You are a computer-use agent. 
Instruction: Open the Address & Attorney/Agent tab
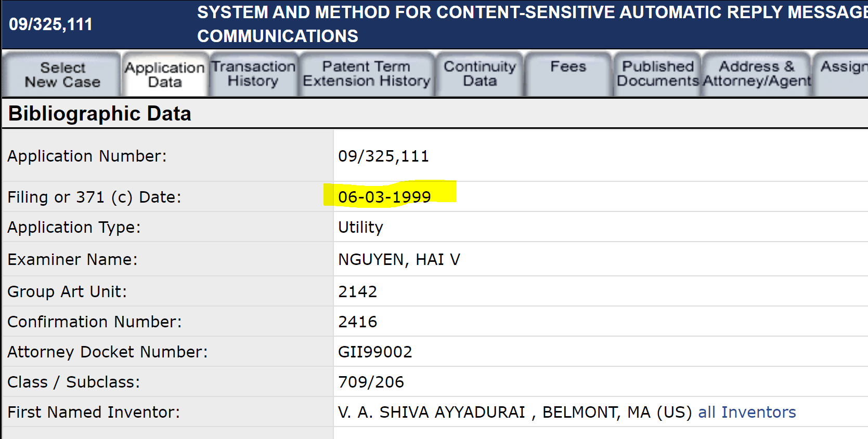pos(757,74)
